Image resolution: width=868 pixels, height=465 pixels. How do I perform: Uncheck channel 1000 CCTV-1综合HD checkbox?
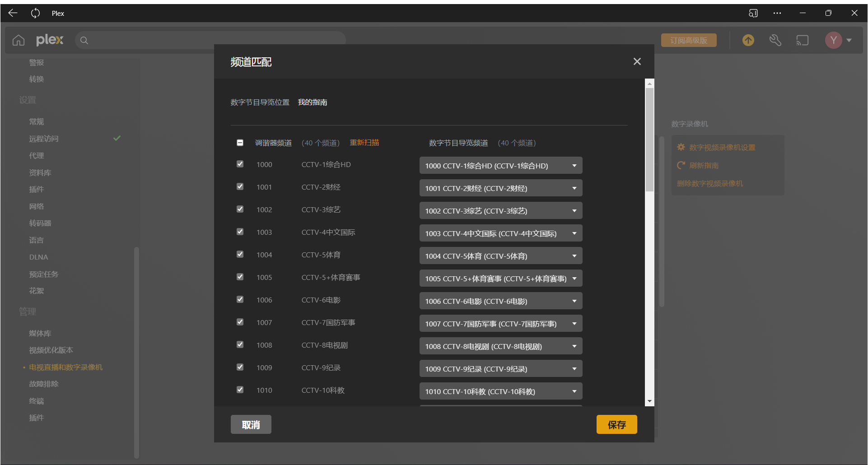(240, 164)
